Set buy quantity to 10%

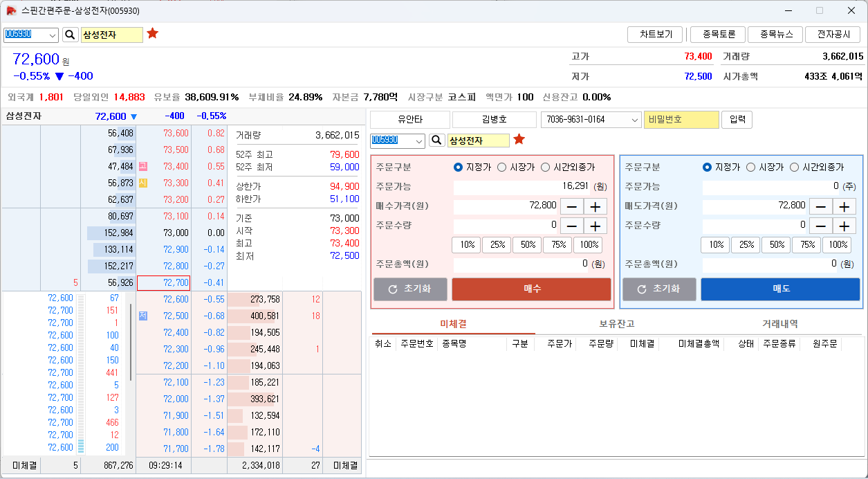click(x=467, y=245)
